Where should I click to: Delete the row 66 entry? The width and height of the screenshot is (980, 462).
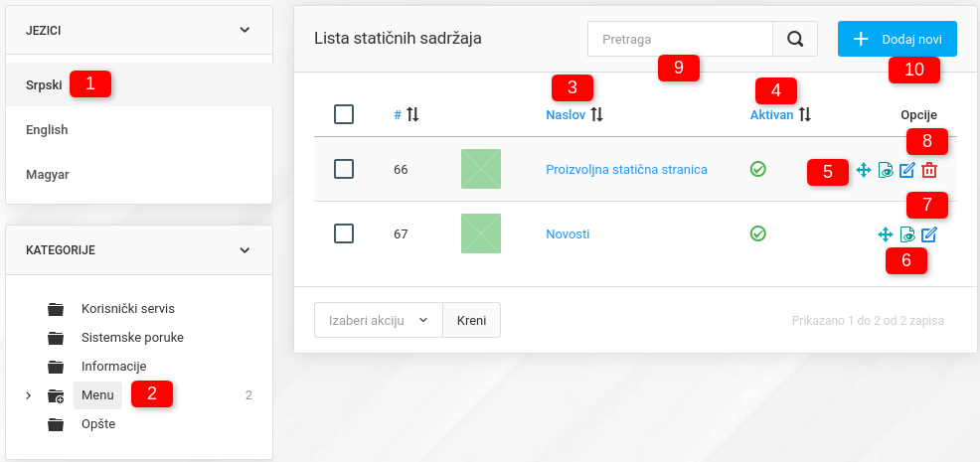(x=929, y=170)
